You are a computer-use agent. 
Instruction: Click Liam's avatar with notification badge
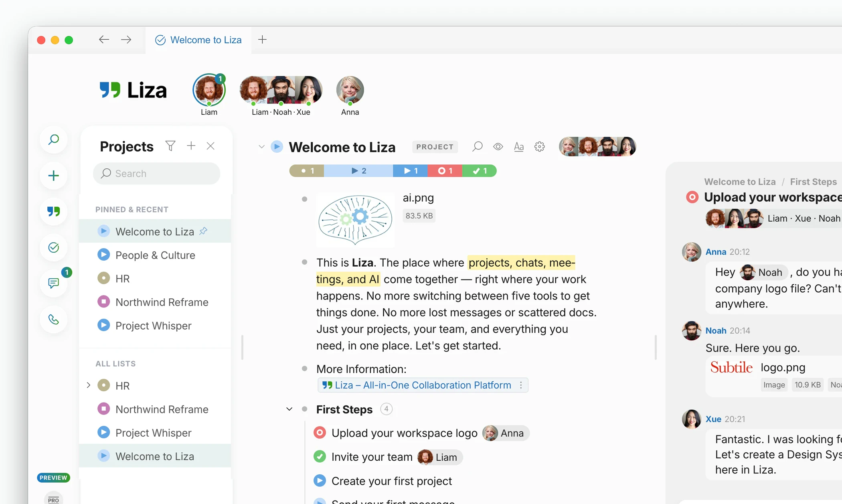pos(209,90)
